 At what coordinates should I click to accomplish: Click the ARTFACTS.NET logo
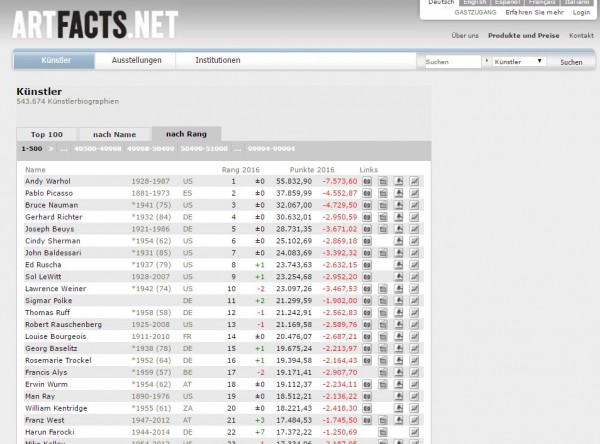[x=95, y=24]
